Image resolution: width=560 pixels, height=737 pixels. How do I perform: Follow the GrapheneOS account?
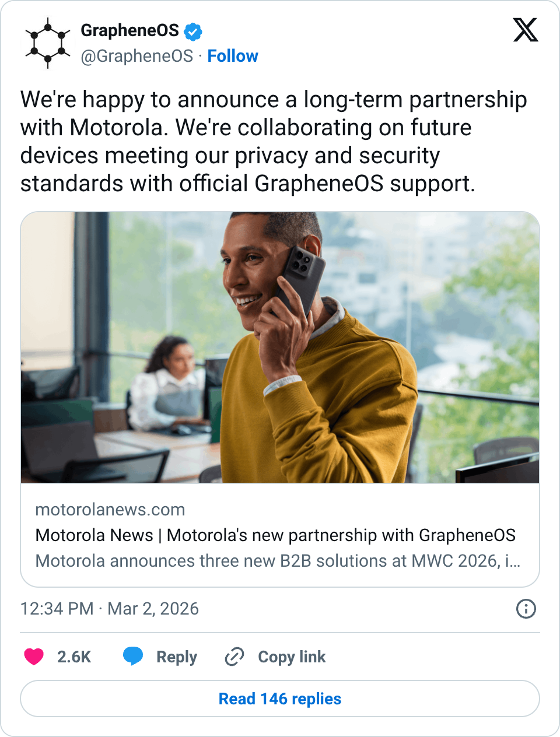coord(232,56)
